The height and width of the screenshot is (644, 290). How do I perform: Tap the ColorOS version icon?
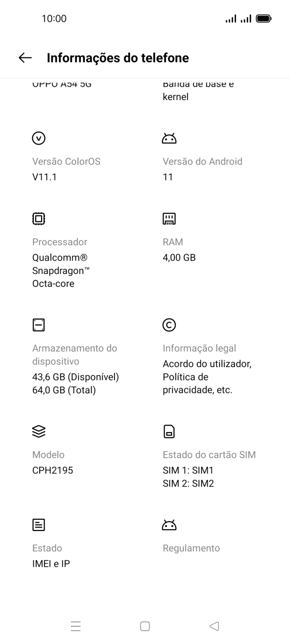point(38,138)
